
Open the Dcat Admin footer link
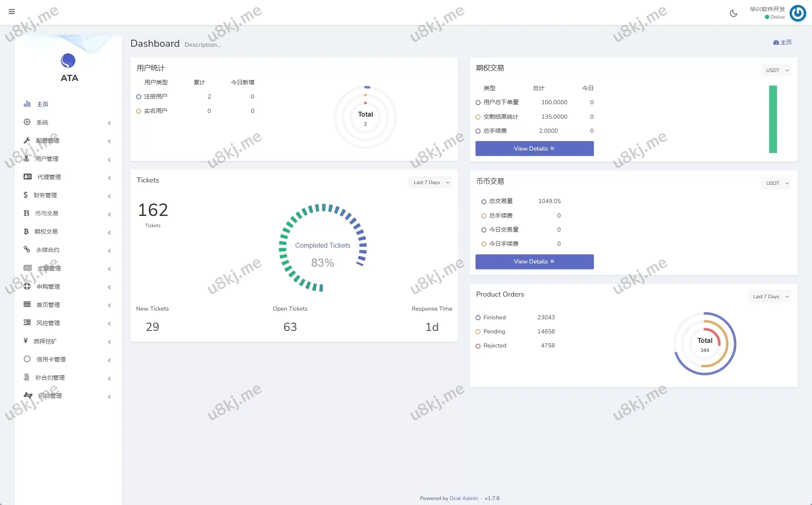click(x=464, y=498)
